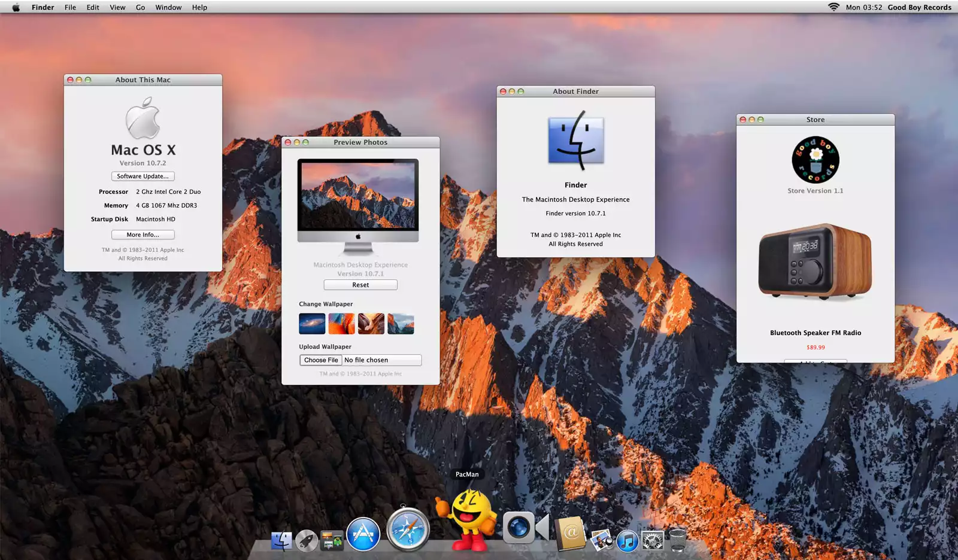Image resolution: width=958 pixels, height=560 pixels.
Task: Launch Safari compass icon in dock
Action: (408, 529)
